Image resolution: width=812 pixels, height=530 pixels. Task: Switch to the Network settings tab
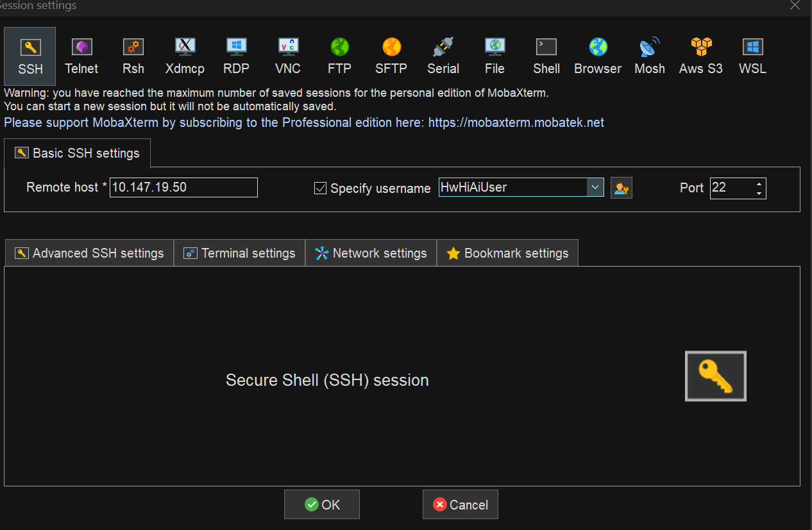(371, 253)
